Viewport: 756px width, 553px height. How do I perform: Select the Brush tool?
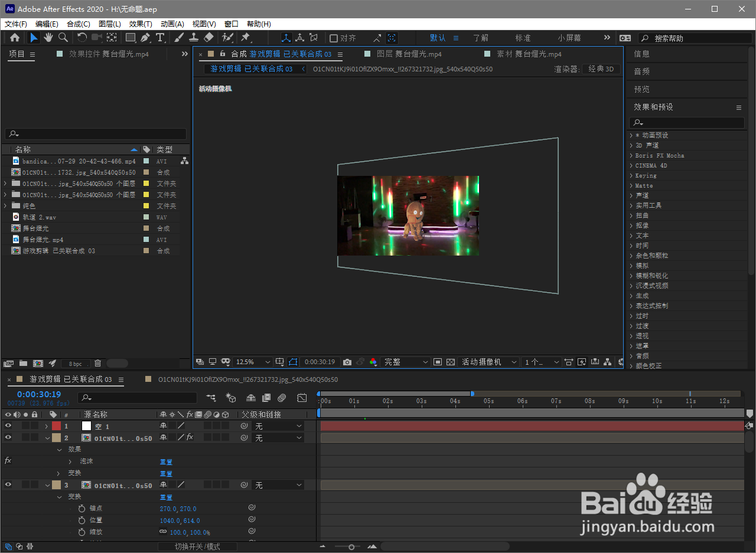(179, 38)
